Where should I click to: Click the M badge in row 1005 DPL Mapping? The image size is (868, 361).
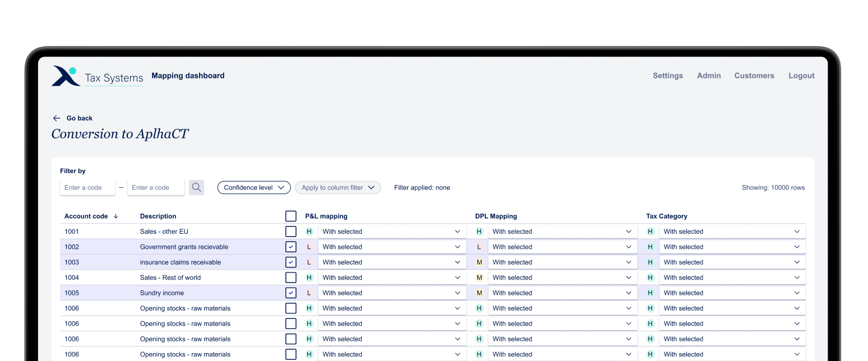pyautogui.click(x=479, y=293)
